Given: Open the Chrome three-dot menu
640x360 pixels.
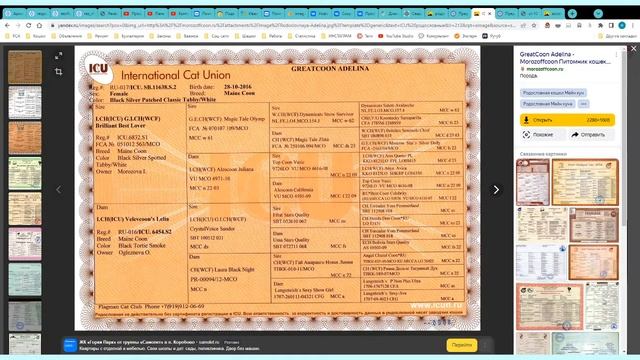Looking at the screenshot, I should coord(633,25).
